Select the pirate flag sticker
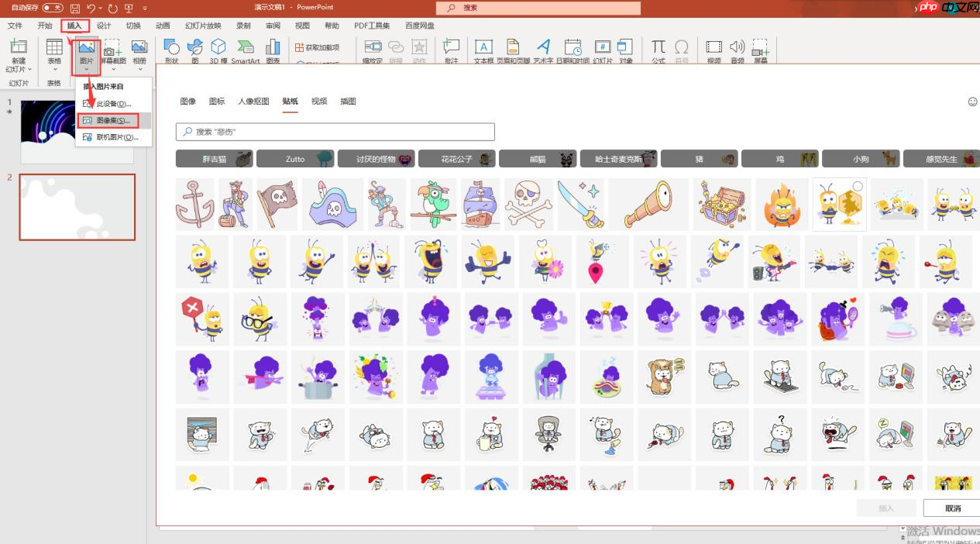 (277, 205)
